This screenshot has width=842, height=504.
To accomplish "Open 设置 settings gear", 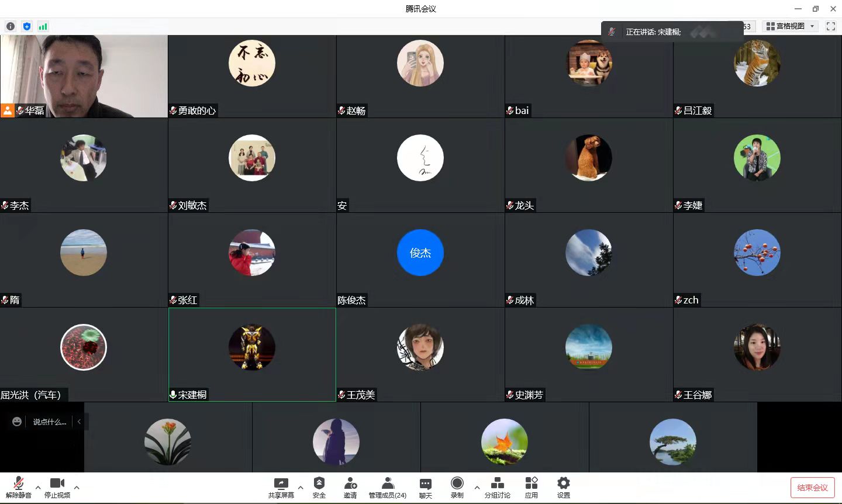I will (x=563, y=486).
